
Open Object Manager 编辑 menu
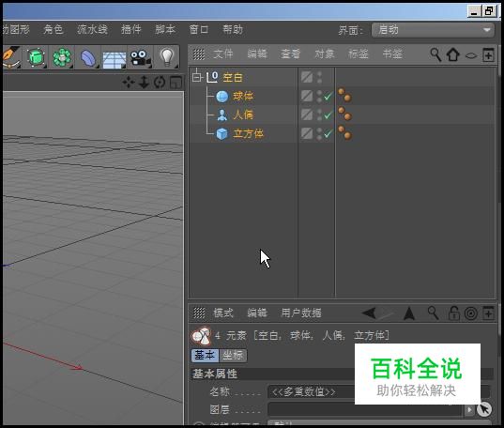point(257,54)
